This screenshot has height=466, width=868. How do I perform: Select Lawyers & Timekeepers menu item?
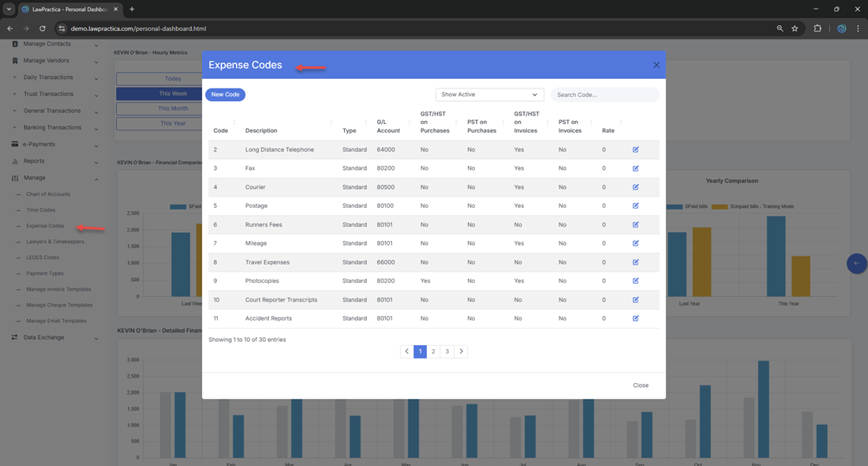tap(55, 242)
